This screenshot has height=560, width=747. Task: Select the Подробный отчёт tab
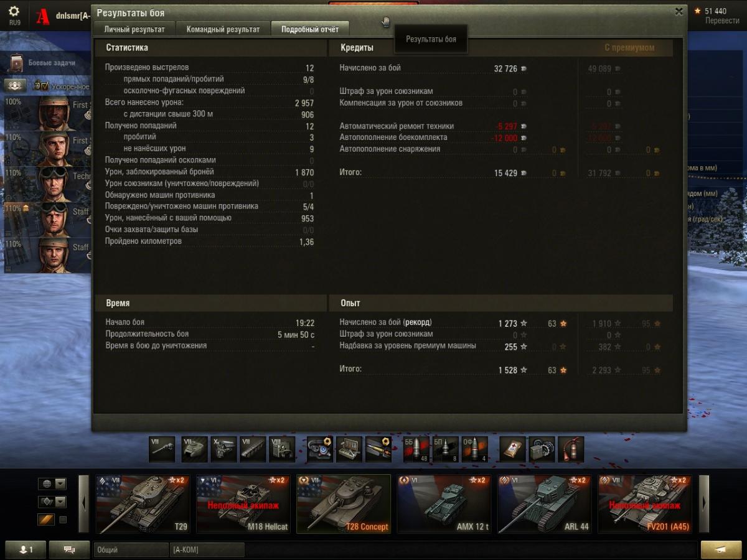tap(310, 29)
